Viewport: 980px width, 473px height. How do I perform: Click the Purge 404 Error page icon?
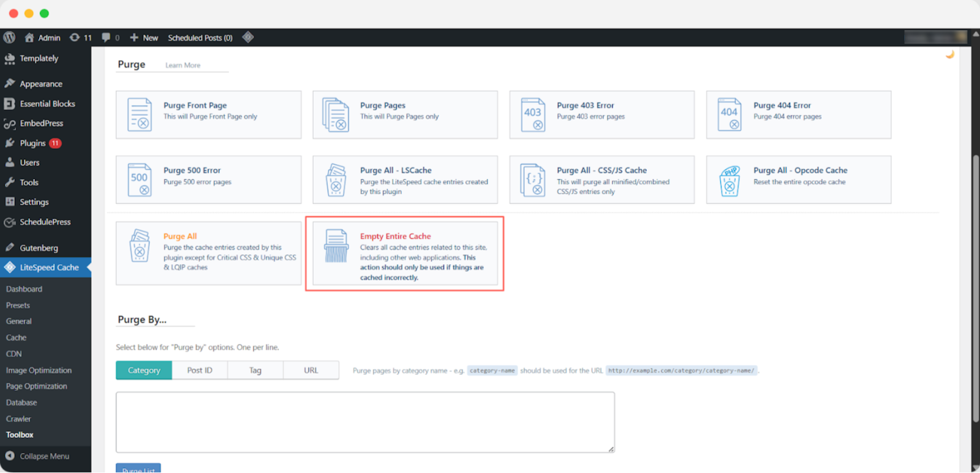tap(729, 115)
